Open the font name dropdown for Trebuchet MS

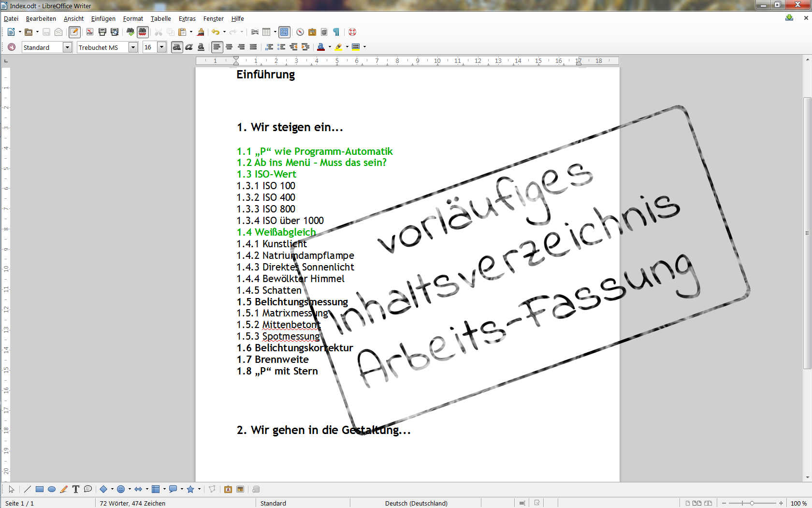133,47
